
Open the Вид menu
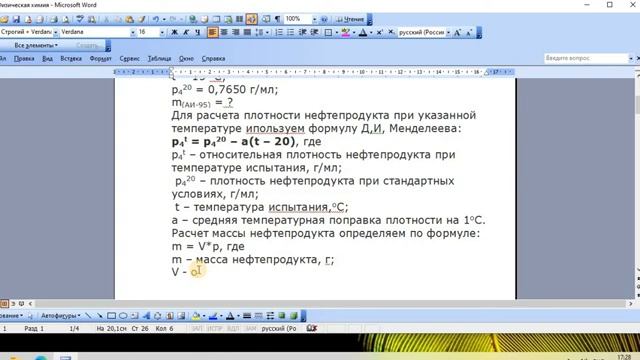(47, 59)
